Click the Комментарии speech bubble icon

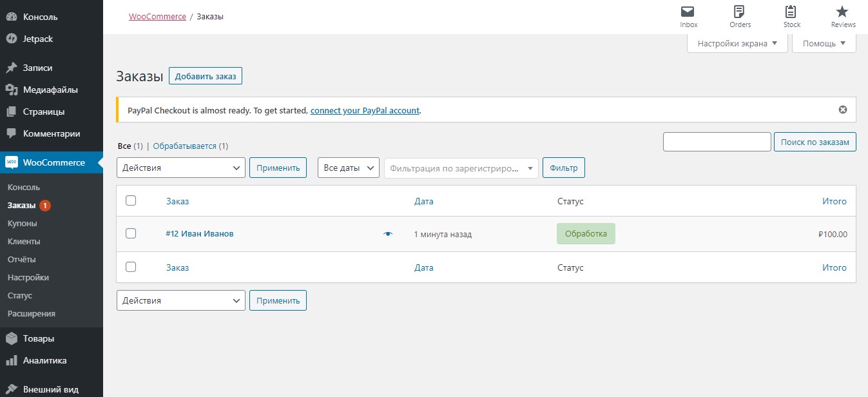(12, 133)
